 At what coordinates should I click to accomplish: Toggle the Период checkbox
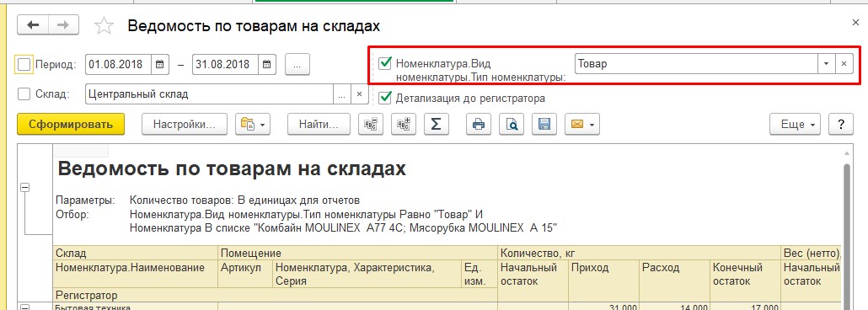pyautogui.click(x=24, y=64)
